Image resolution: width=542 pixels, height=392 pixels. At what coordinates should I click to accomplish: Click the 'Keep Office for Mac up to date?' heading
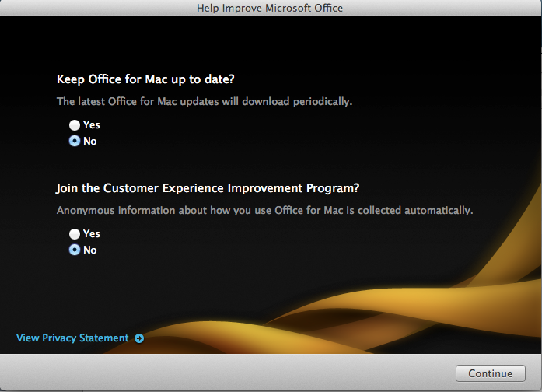tap(145, 79)
